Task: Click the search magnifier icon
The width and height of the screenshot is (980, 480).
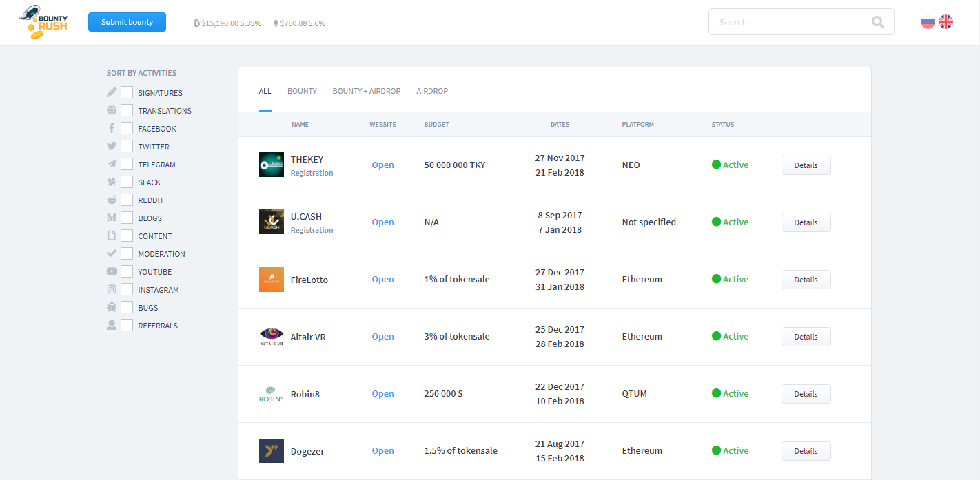Action: pos(877,21)
